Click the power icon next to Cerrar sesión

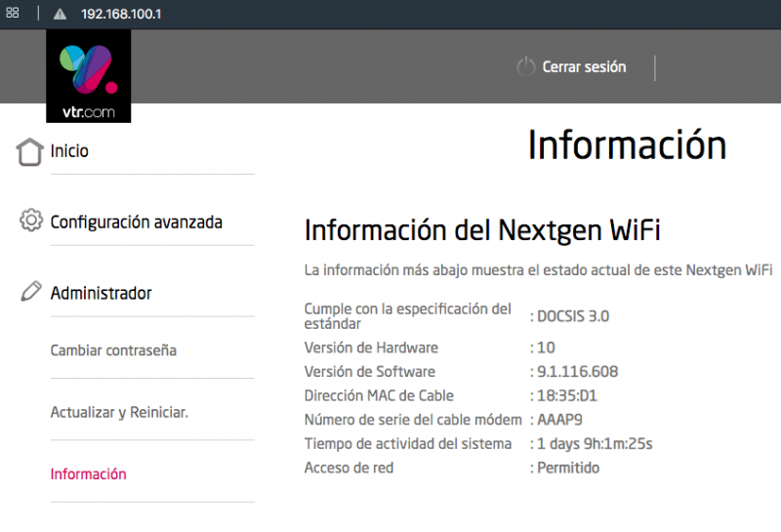(x=525, y=67)
